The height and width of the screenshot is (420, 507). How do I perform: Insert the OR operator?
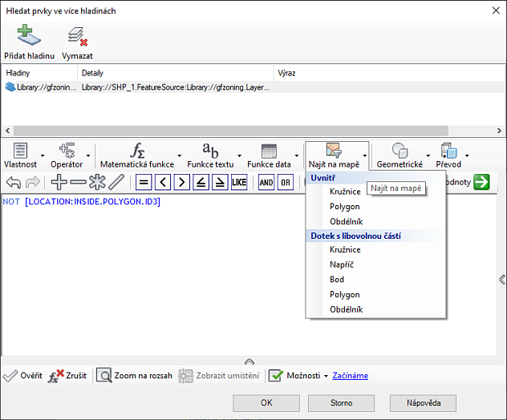coord(286,182)
